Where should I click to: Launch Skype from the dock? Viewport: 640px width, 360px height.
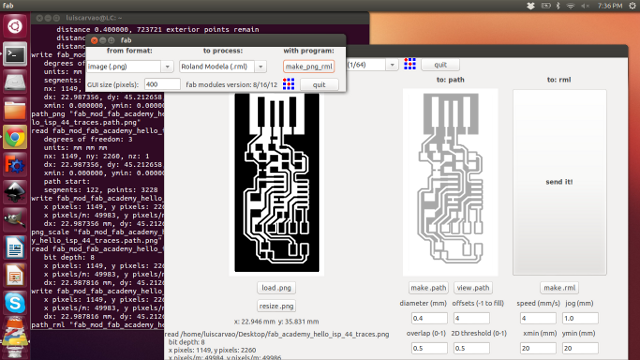coord(15,304)
